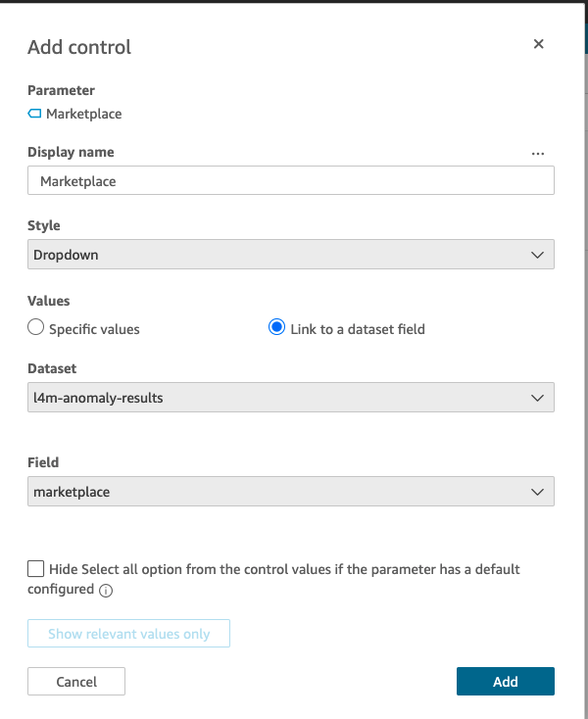Click the Cancel button

point(76,682)
